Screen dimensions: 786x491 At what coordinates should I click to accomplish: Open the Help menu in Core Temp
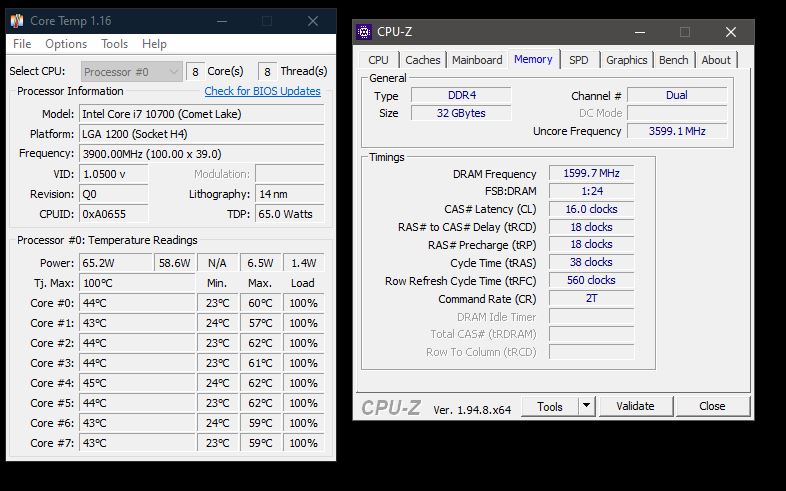click(x=154, y=44)
